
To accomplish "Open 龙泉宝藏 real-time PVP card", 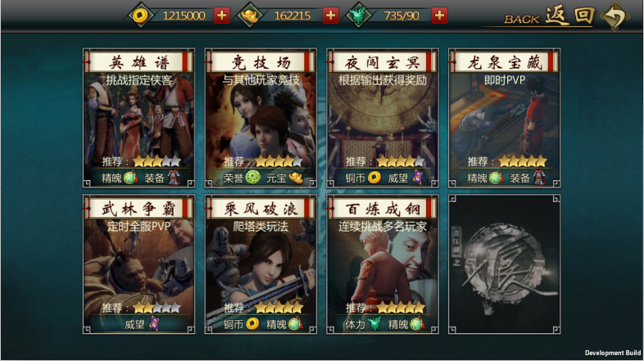I will click(x=505, y=118).
